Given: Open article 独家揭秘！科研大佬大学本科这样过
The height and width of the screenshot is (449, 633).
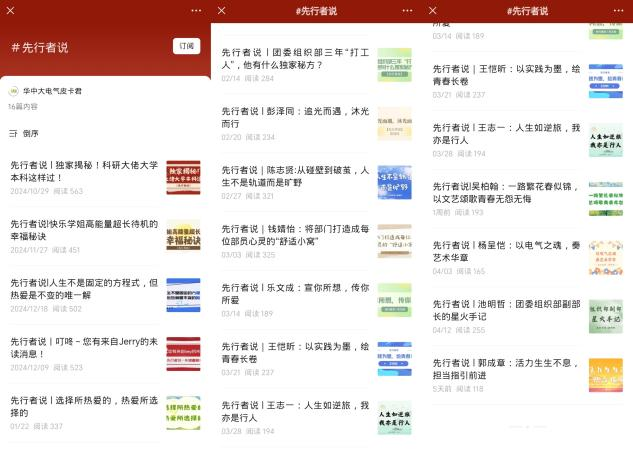Looking at the screenshot, I should click(84, 170).
